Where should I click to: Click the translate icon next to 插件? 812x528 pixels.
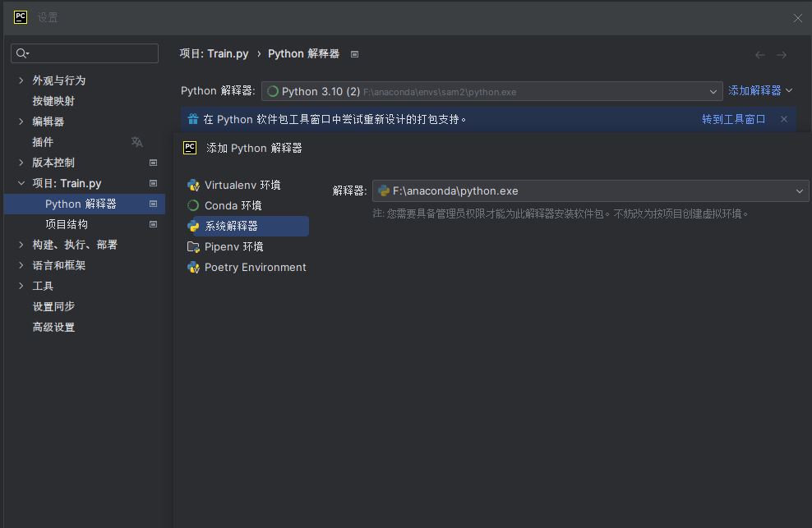(x=136, y=142)
